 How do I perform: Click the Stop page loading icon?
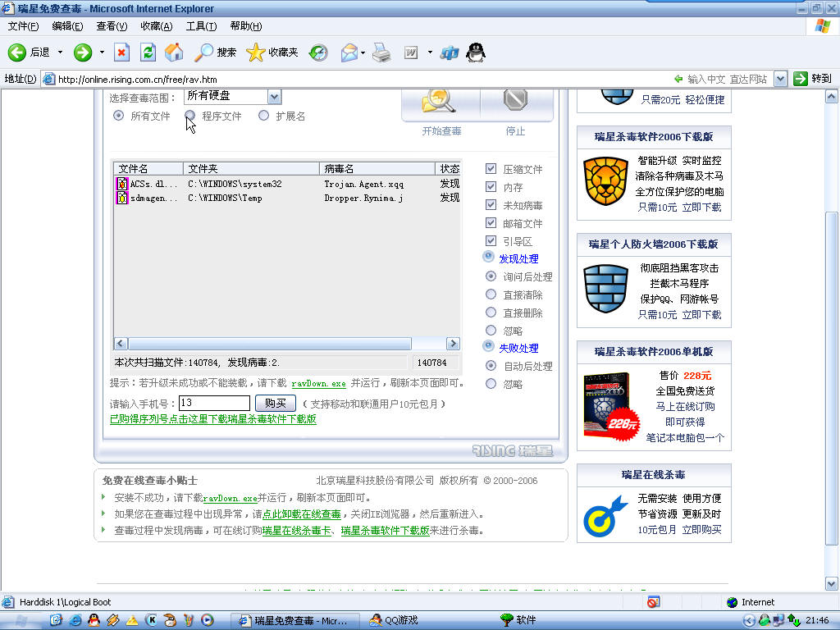[121, 52]
